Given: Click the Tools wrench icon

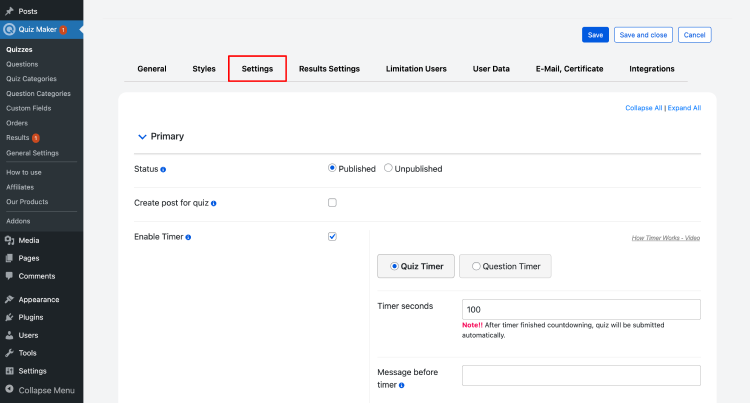Looking at the screenshot, I should pos(9,353).
